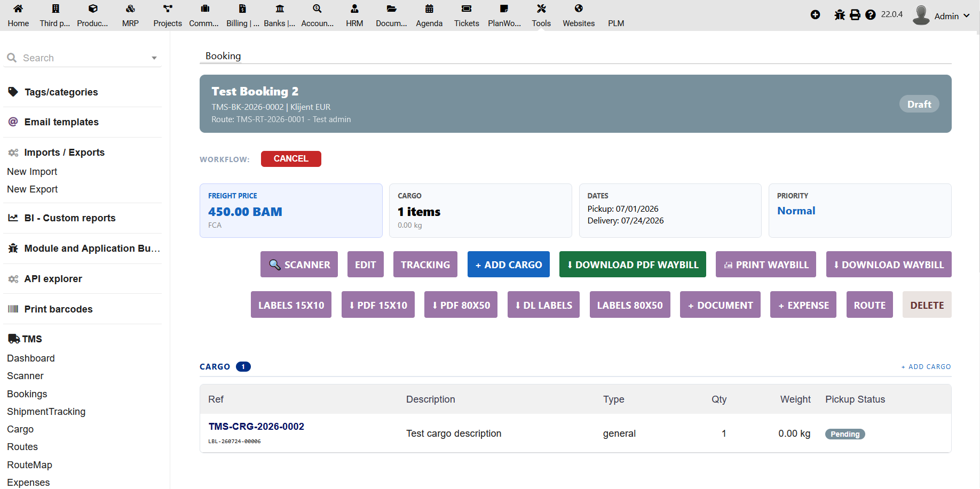Open the Websites globe icon

(x=579, y=9)
